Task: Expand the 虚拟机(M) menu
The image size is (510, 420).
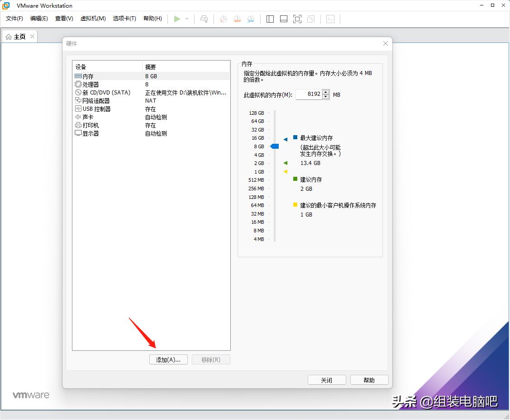Action: point(93,19)
